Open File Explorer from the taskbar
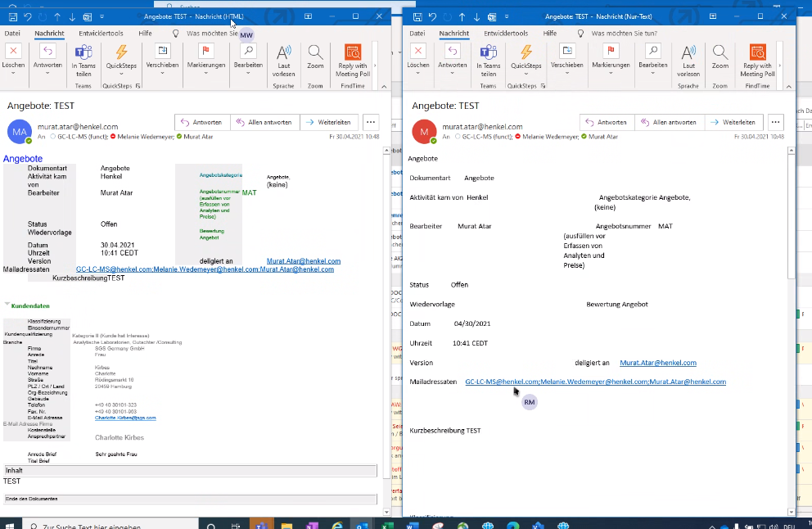Image resolution: width=812 pixels, height=529 pixels. pos(286,525)
